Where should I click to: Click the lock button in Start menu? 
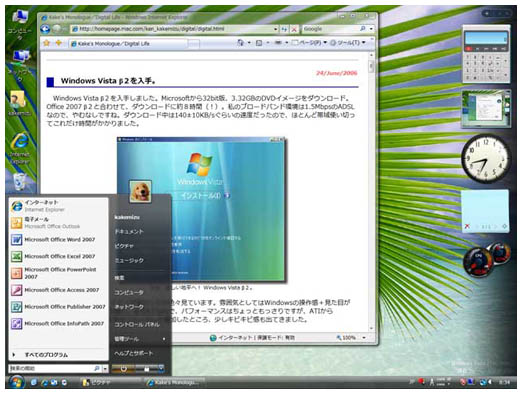click(147, 369)
